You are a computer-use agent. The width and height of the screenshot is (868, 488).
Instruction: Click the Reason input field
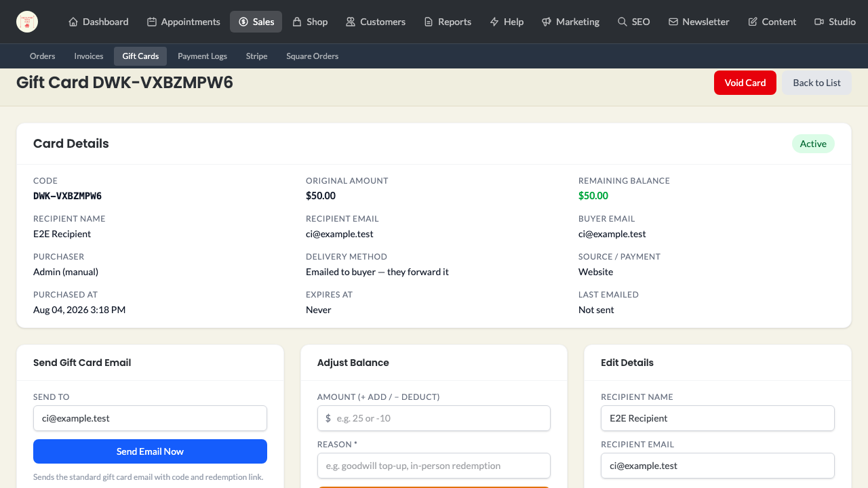tap(434, 466)
